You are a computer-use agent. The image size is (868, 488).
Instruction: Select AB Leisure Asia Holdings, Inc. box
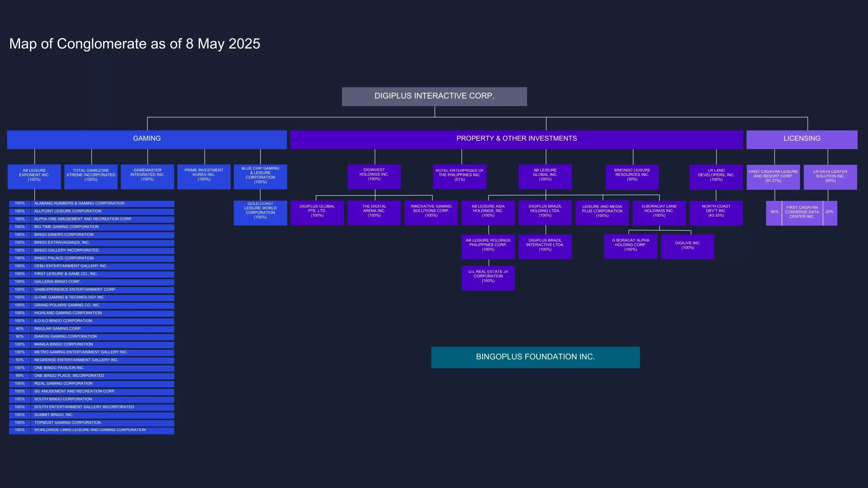point(488,213)
